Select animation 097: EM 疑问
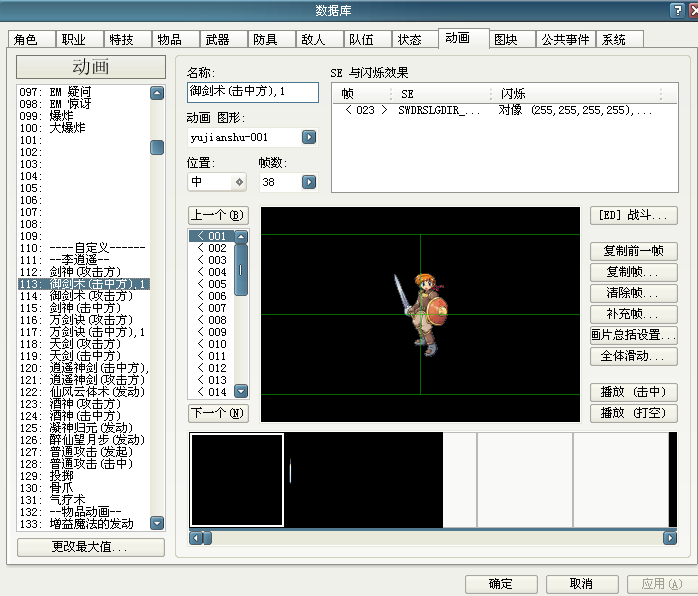 click(84, 92)
